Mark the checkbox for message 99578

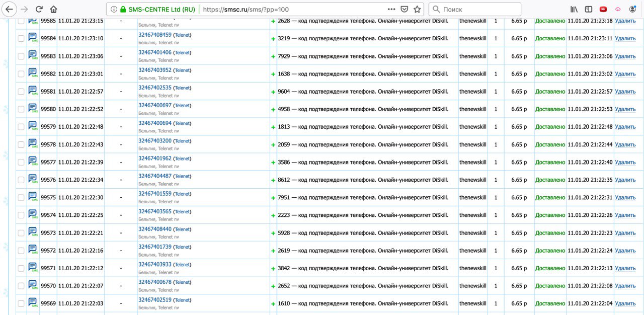click(21, 144)
